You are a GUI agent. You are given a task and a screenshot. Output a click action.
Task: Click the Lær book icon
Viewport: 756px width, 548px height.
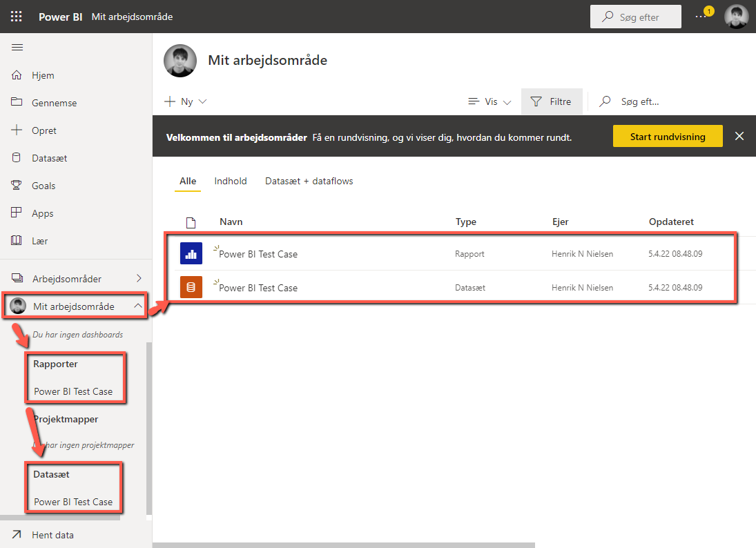[17, 240]
